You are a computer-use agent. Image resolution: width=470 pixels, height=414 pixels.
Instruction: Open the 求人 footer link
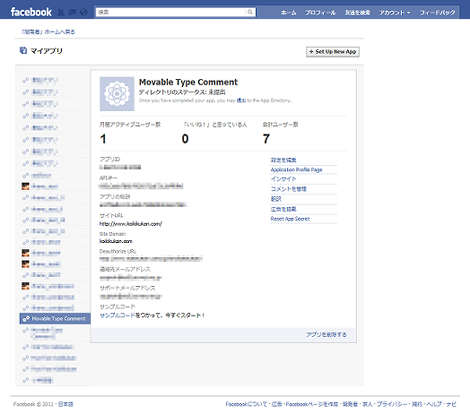coord(367,404)
